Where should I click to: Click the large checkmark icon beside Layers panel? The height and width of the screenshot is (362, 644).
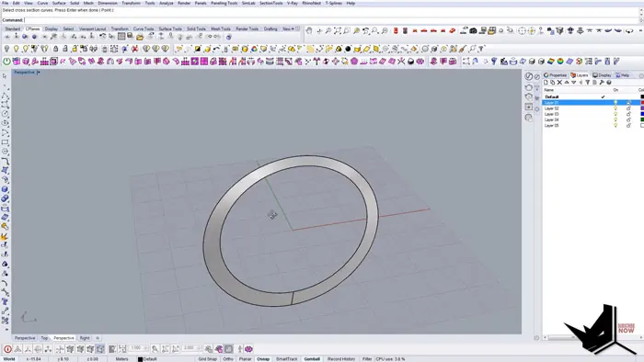tap(529, 76)
